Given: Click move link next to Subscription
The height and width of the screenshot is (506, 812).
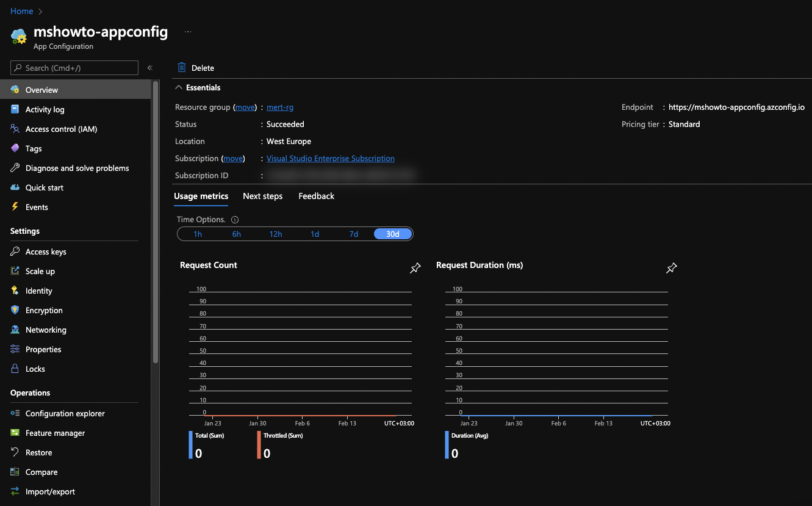Looking at the screenshot, I should [x=233, y=158].
